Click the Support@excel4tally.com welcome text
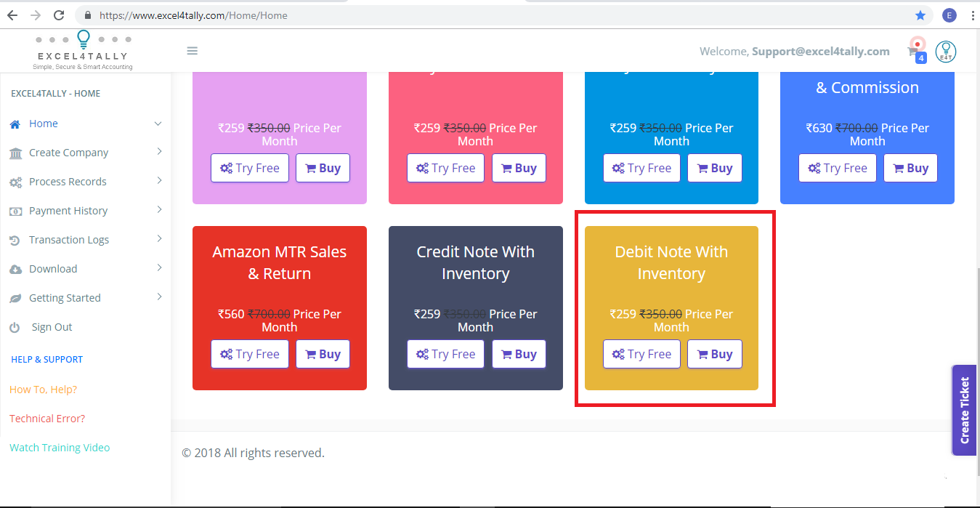Image resolution: width=980 pixels, height=508 pixels. 821,51
